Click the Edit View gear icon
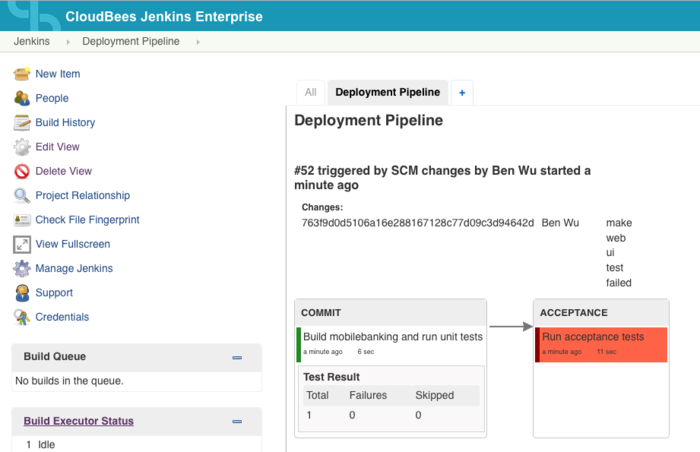The height and width of the screenshot is (452, 700). click(21, 146)
